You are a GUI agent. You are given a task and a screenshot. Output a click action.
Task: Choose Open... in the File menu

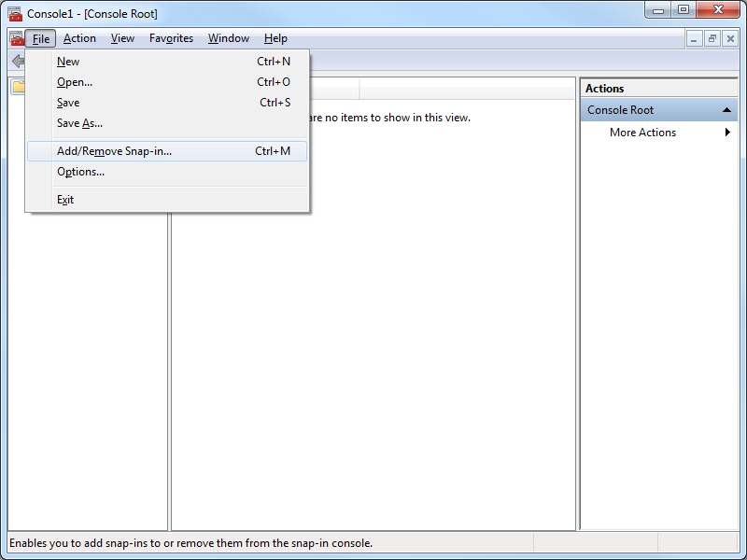tap(75, 82)
